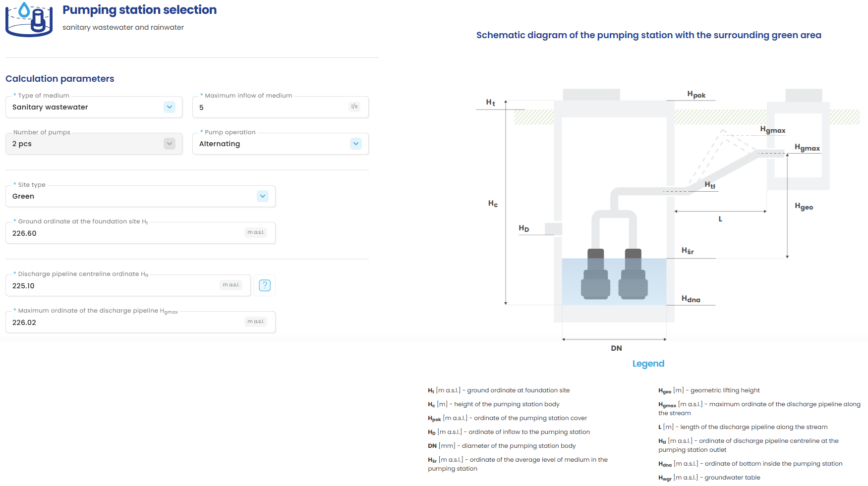Click the Legend heading
Screen dimensions: 868x486
point(648,363)
